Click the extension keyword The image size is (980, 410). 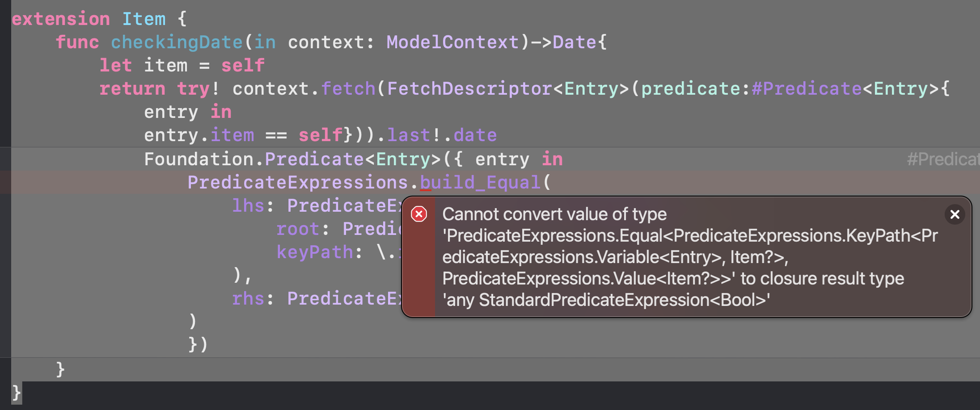click(61, 19)
